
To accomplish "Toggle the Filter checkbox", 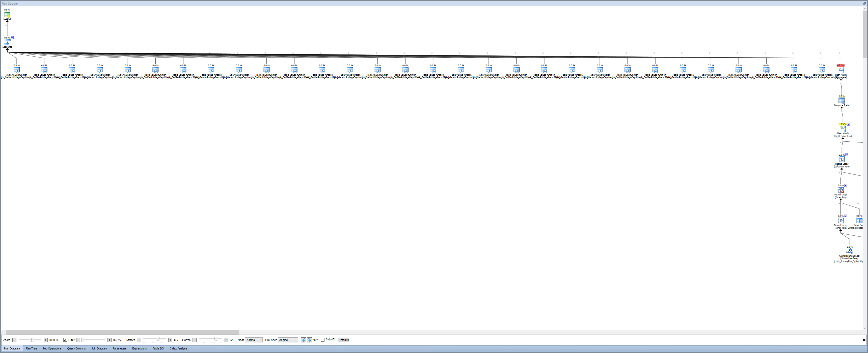I will (65, 340).
